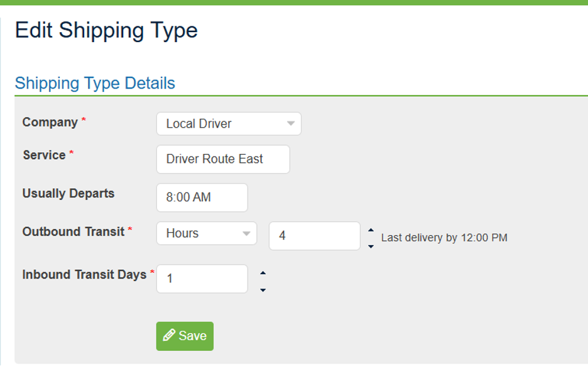Viewport: 588px width, 366px height.
Task: Save the shipping type changes
Action: point(184,336)
